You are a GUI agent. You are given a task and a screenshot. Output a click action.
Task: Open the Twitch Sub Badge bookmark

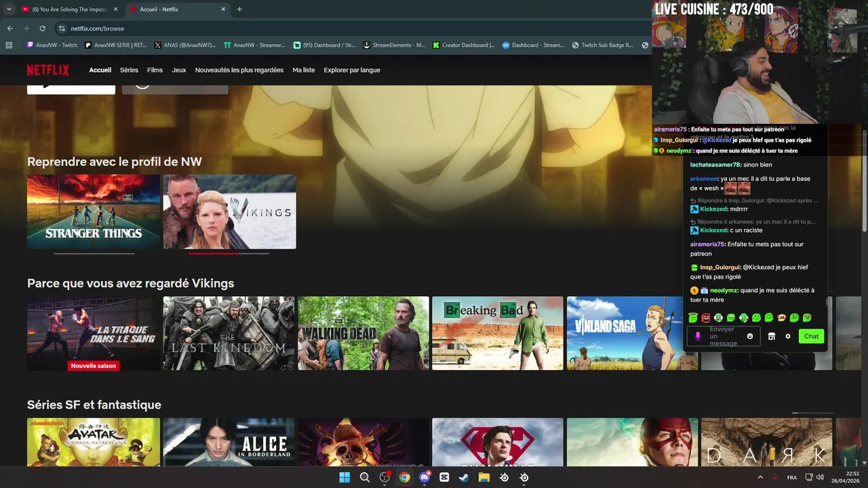coord(602,45)
